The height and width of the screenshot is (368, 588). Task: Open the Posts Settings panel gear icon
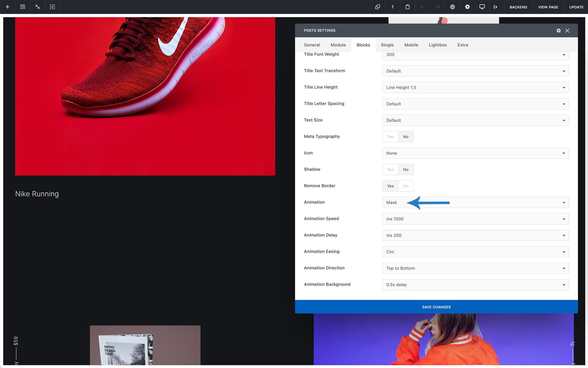point(559,30)
